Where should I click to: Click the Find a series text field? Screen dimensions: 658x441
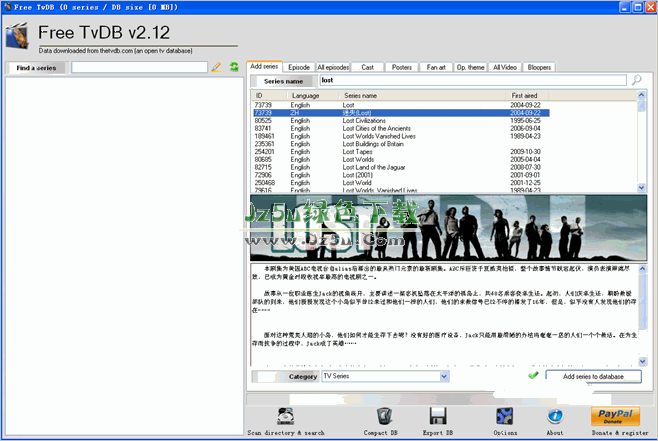pos(139,67)
